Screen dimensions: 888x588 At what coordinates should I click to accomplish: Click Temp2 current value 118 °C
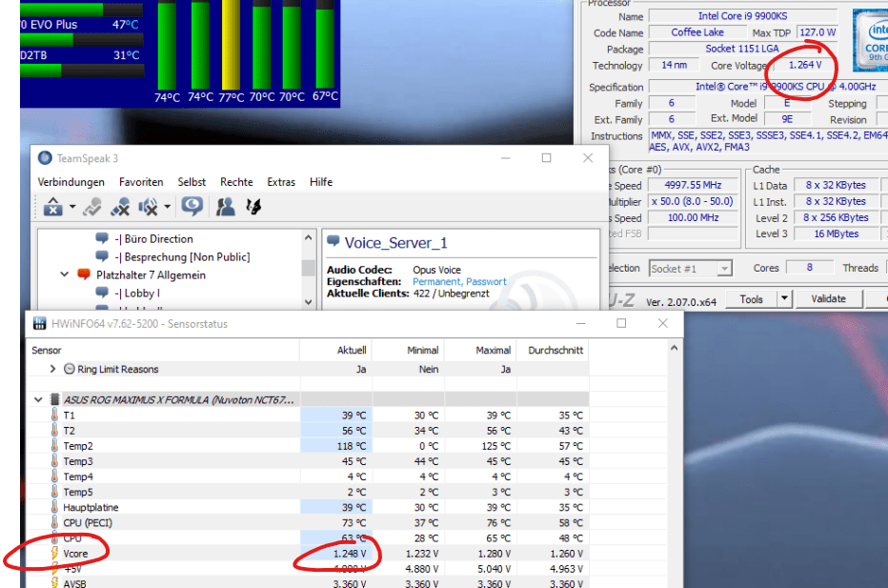(335, 446)
